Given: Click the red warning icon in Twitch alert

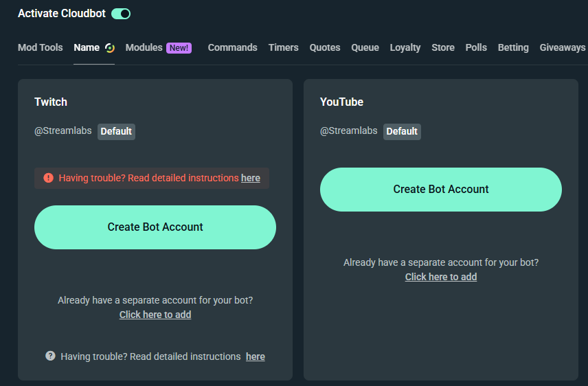Looking at the screenshot, I should tap(48, 178).
